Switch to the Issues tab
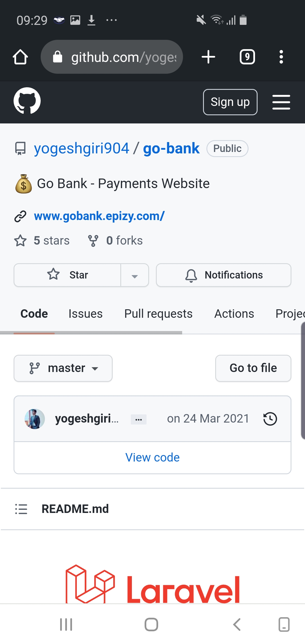 click(x=86, y=314)
